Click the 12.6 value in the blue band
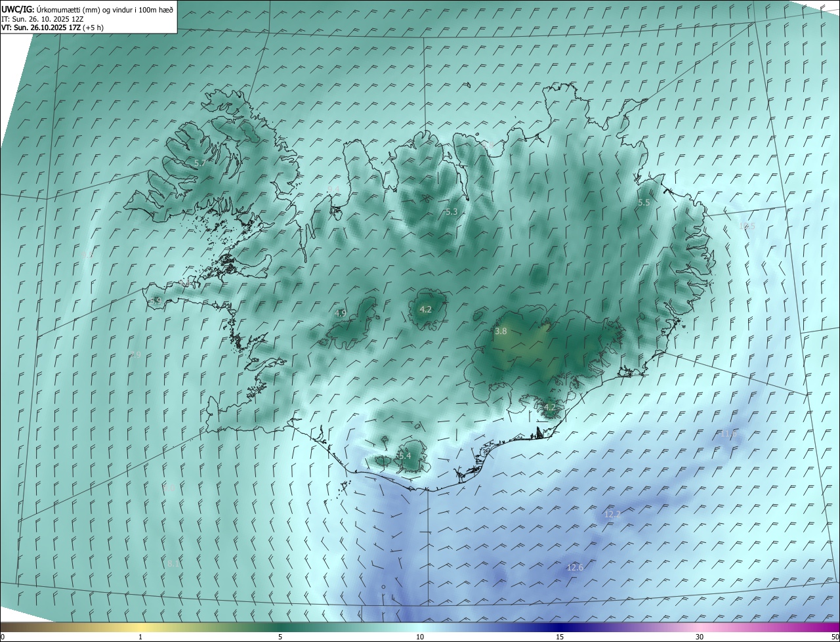The width and height of the screenshot is (840, 642). click(x=576, y=567)
